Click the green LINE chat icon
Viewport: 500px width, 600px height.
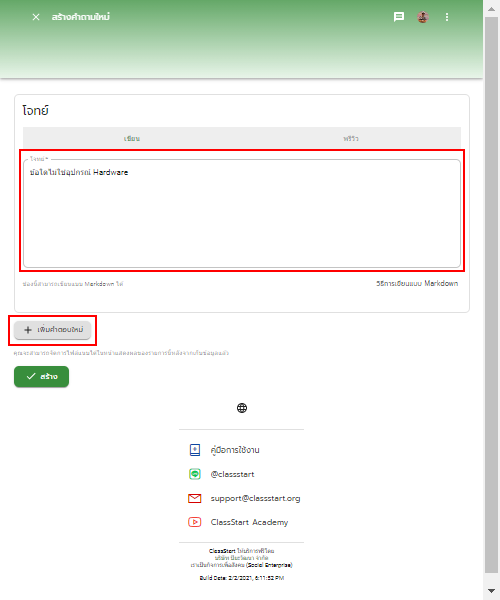point(195,474)
